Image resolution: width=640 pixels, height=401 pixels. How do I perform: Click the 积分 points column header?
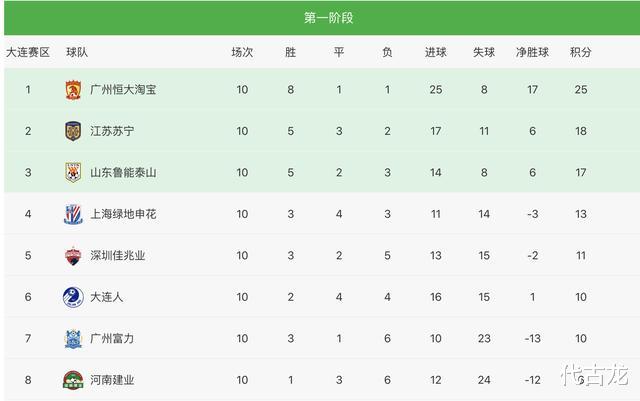580,52
